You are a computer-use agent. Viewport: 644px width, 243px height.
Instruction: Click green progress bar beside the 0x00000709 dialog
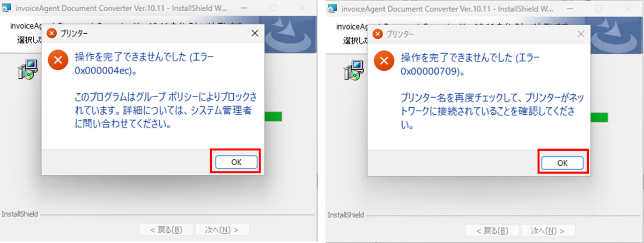[x=599, y=117]
